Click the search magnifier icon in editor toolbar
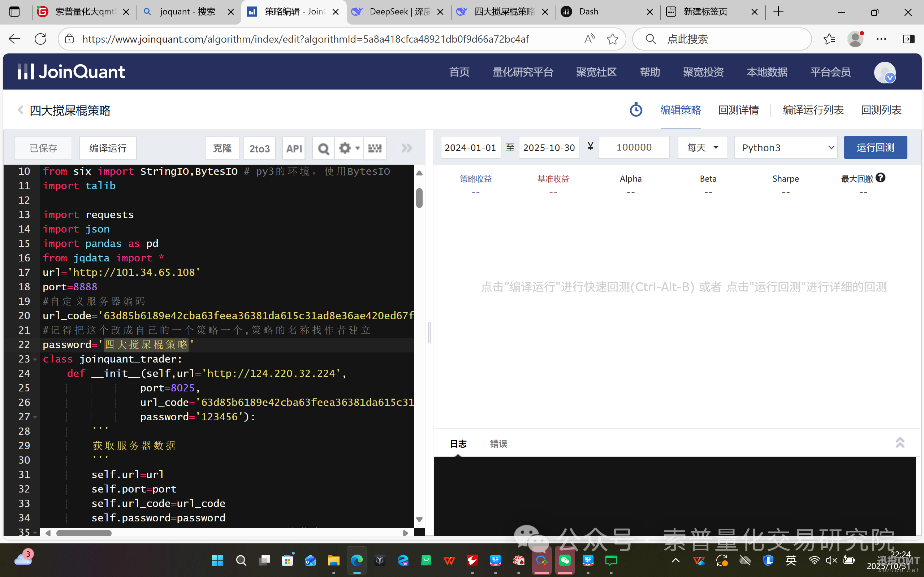 tap(323, 148)
